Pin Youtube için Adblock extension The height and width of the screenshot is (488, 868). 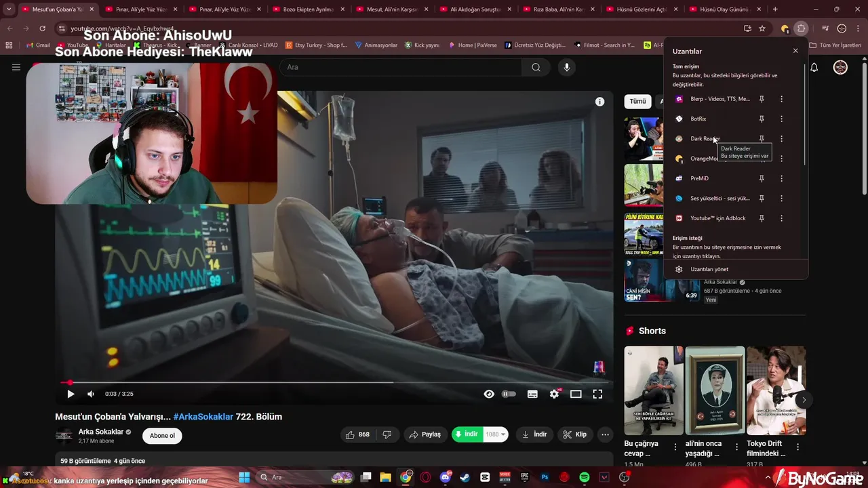762,218
